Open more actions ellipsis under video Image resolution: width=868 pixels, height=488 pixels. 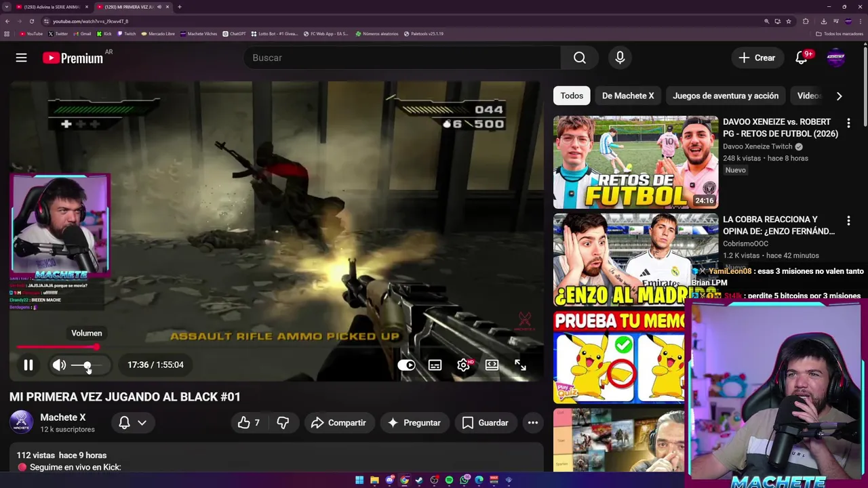pyautogui.click(x=533, y=423)
